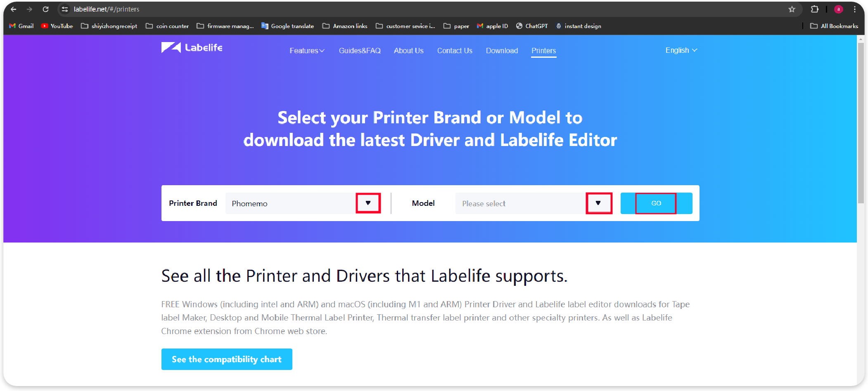Open the Extensions puzzle icon
This screenshot has width=868, height=391.
815,9
